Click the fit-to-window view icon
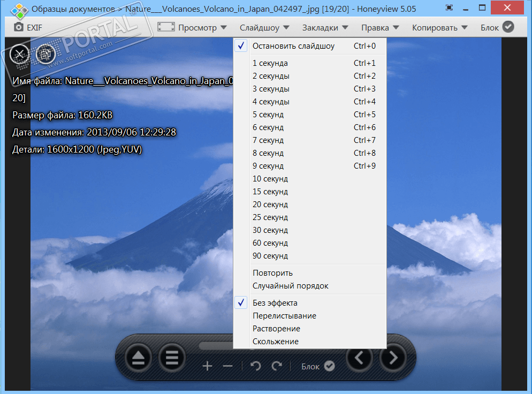 coord(166,27)
